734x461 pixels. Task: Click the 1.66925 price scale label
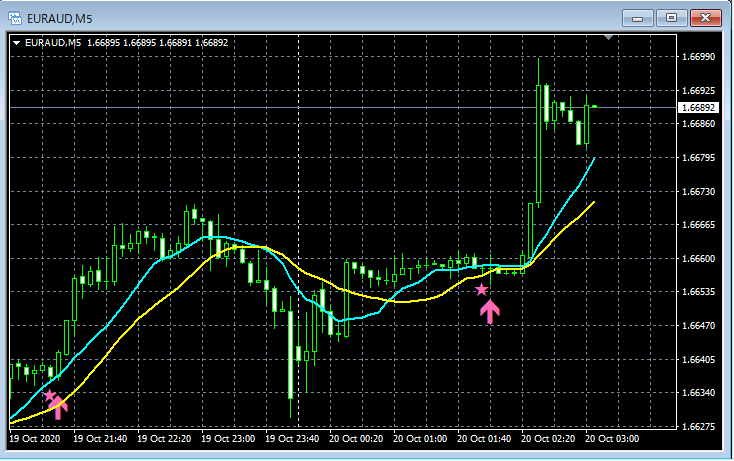(698, 90)
